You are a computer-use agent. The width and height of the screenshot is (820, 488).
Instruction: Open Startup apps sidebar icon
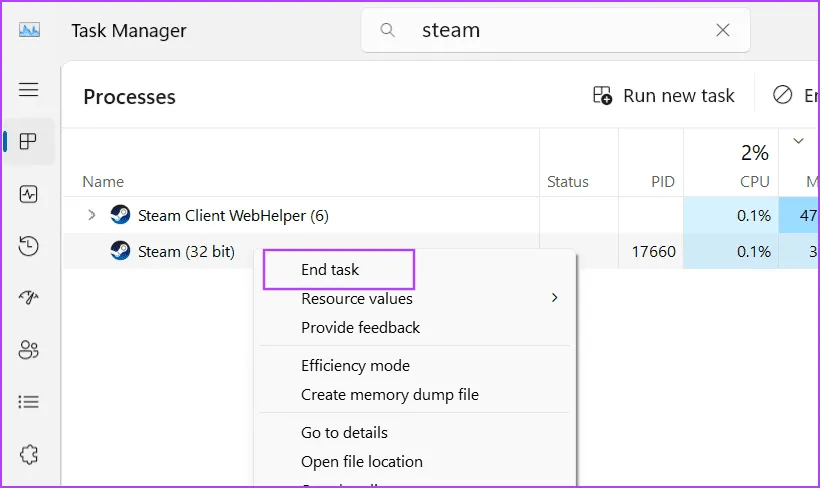click(x=29, y=298)
